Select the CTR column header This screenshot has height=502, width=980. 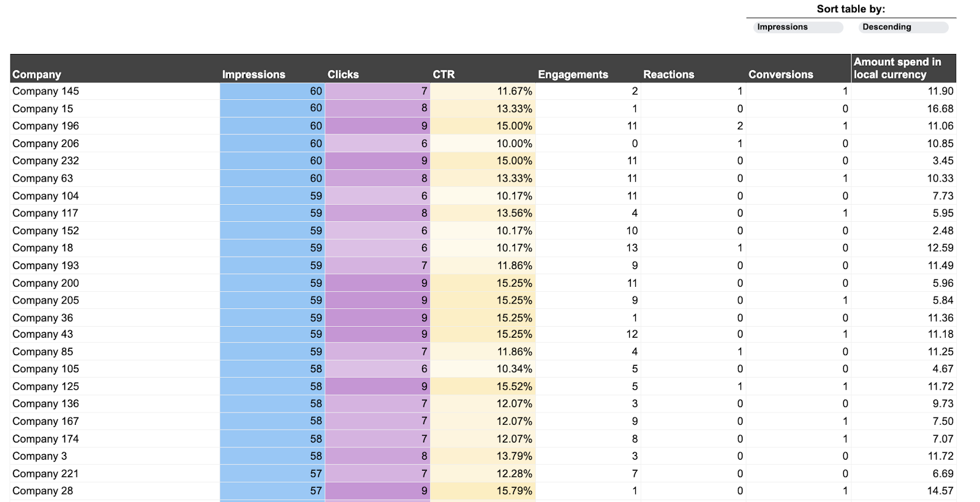(443, 74)
